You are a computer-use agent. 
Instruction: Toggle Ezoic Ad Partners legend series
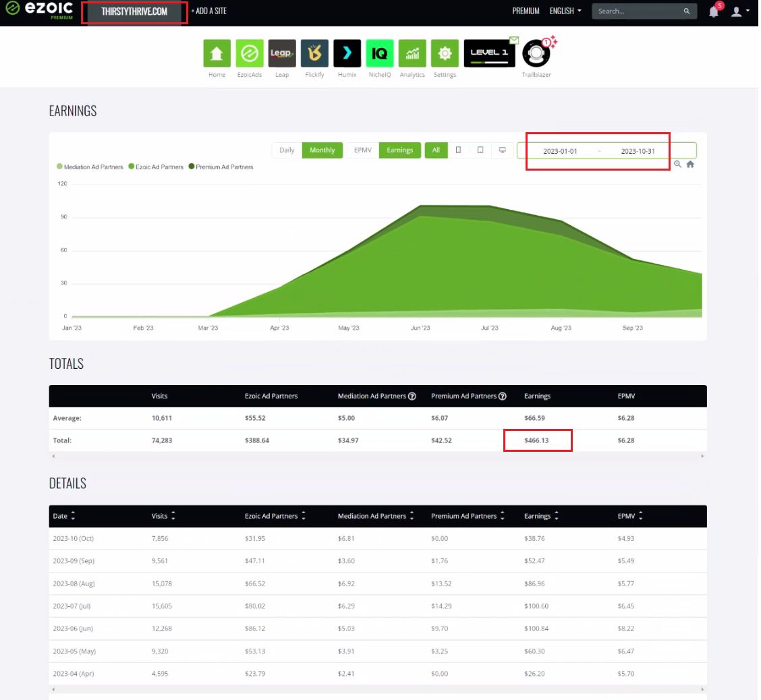(x=156, y=167)
